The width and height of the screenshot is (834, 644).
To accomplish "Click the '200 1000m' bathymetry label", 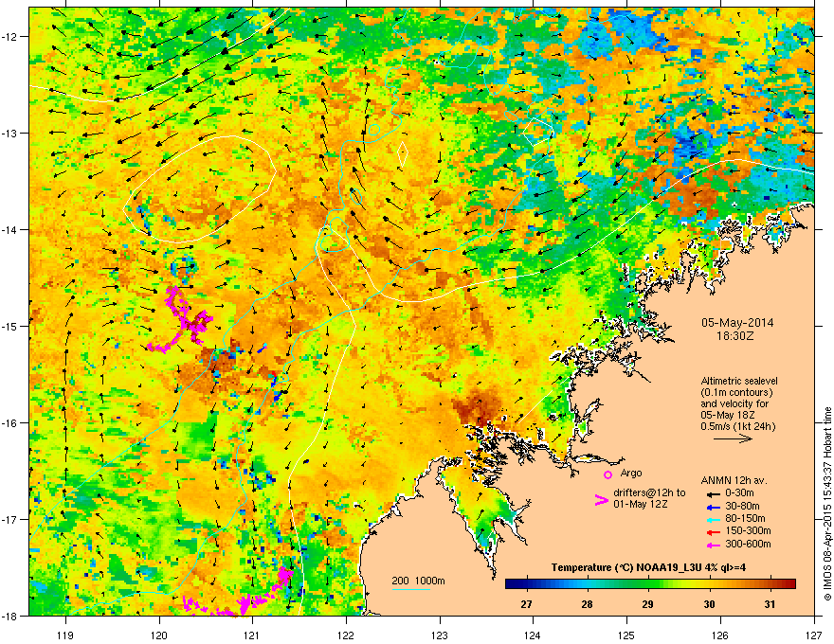I will [x=418, y=581].
